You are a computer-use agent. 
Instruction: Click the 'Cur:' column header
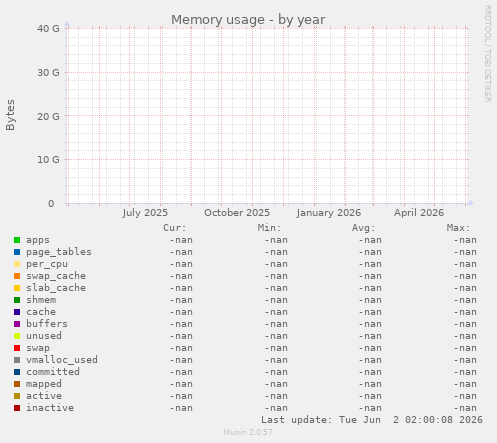coord(175,228)
